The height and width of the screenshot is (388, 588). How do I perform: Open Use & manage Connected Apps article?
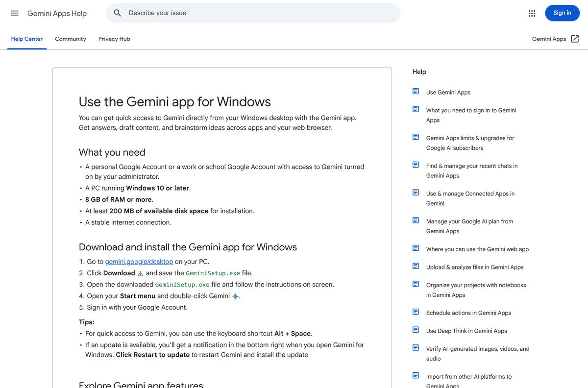tap(470, 198)
